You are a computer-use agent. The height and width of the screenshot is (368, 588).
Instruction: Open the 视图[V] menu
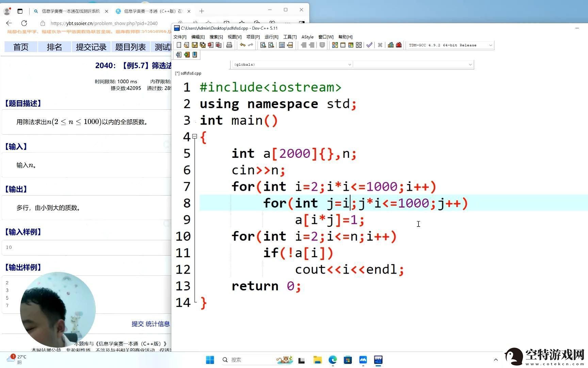tap(234, 37)
